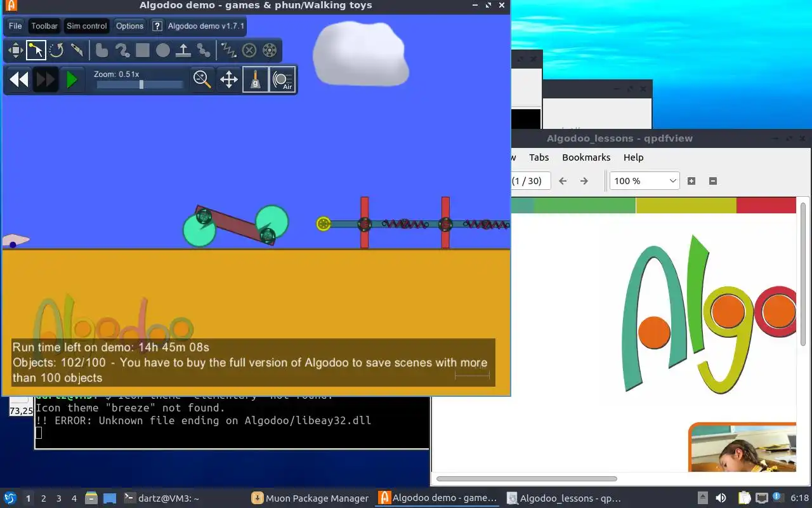Open Help menu in qpdfview
The image size is (812, 508).
(x=633, y=157)
